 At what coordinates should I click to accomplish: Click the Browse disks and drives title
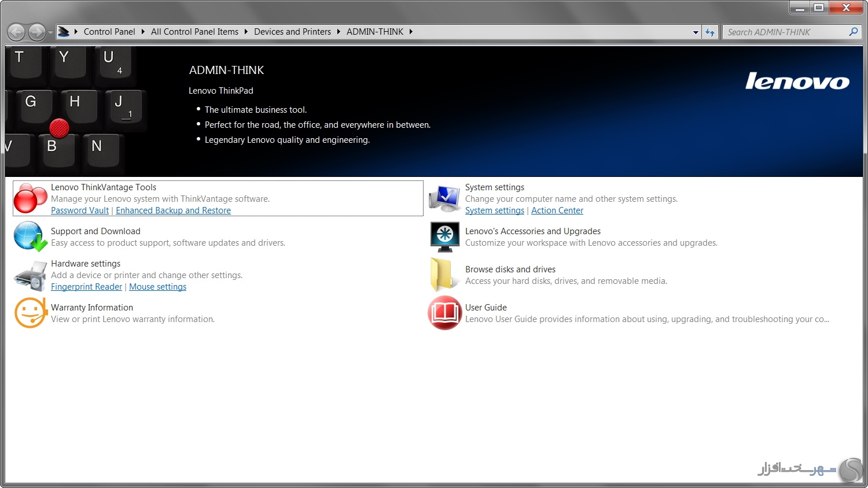[x=510, y=269]
